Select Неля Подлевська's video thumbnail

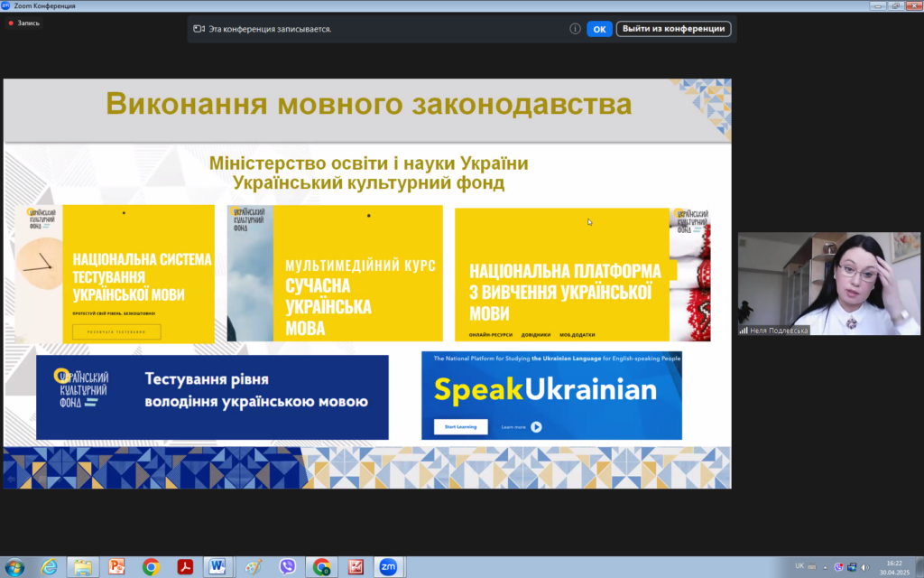[x=829, y=284]
